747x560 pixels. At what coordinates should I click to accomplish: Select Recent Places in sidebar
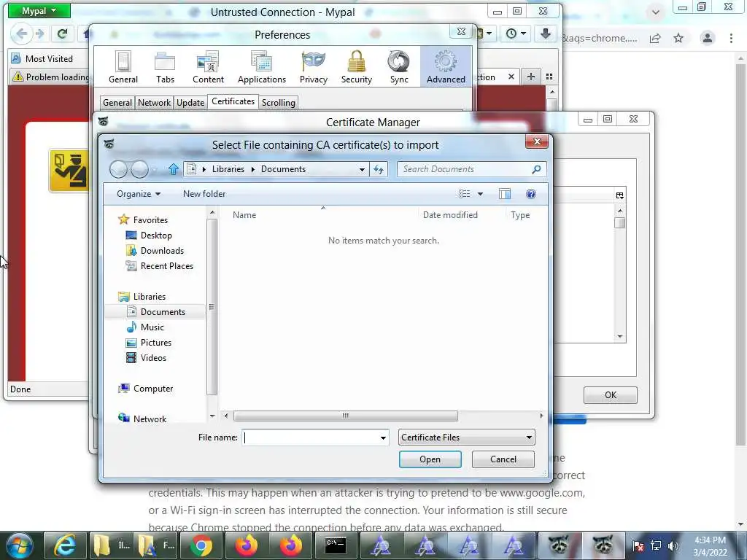click(x=167, y=265)
